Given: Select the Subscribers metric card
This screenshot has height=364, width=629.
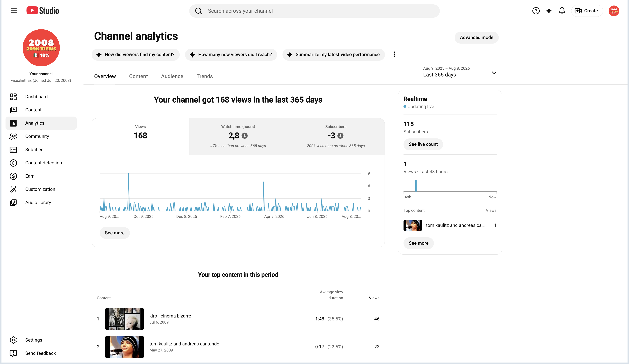Looking at the screenshot, I should (335, 136).
